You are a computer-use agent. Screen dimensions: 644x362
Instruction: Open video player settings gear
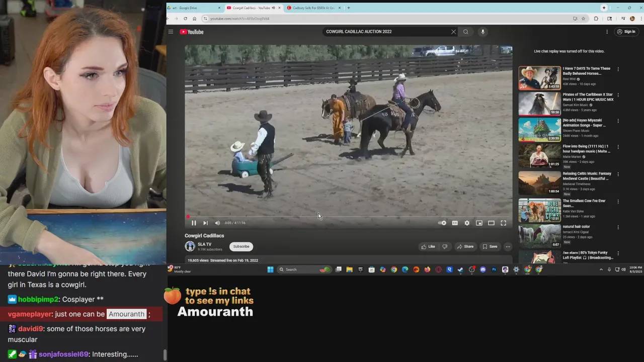coord(467,223)
